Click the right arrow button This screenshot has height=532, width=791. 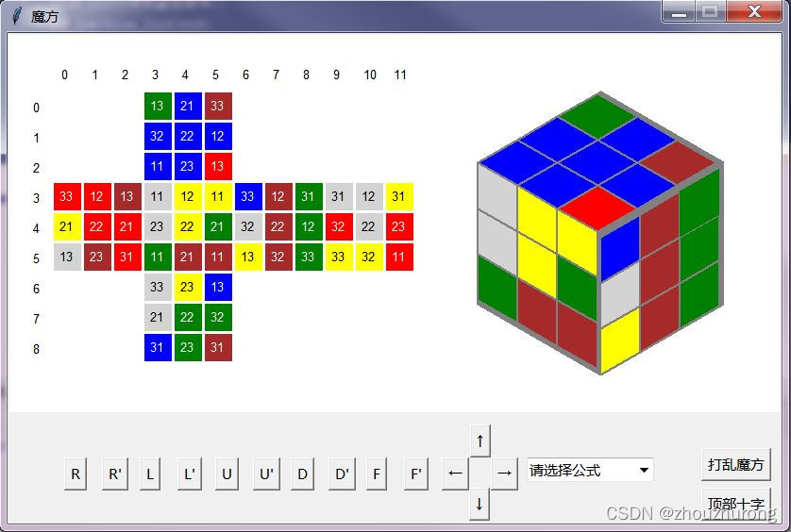(504, 473)
